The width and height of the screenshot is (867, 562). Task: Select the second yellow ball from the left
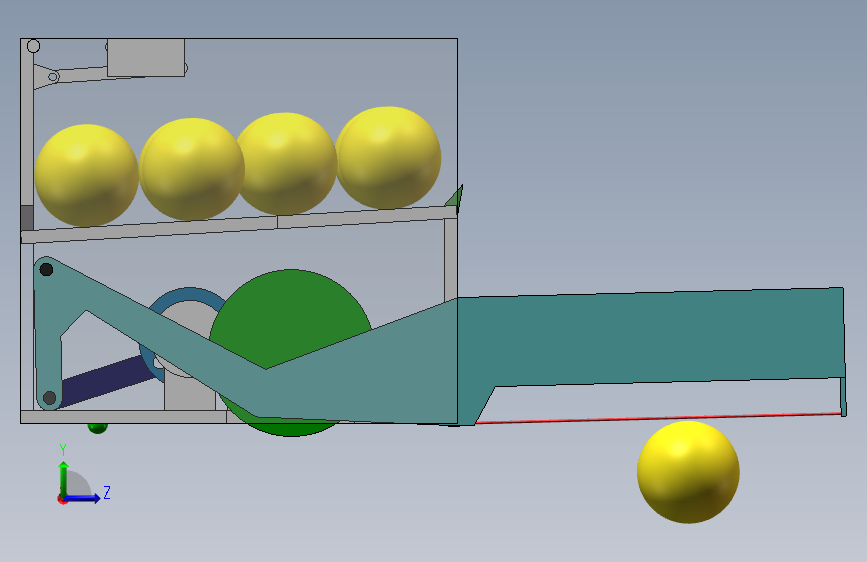(192, 169)
